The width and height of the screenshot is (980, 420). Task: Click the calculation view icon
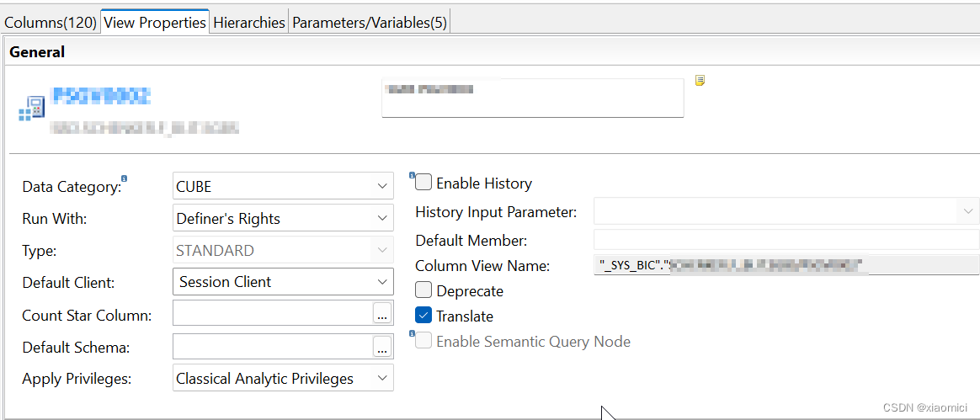31,109
